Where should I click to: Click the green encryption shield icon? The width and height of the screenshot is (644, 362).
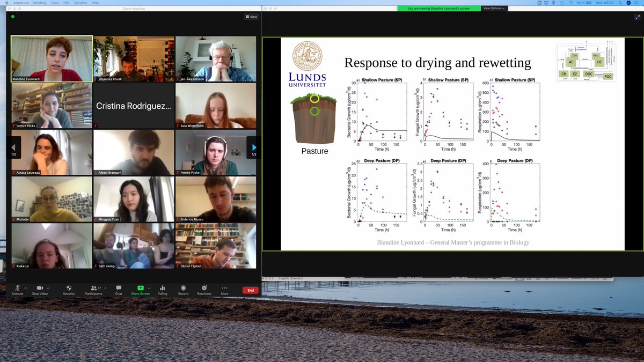(12, 17)
